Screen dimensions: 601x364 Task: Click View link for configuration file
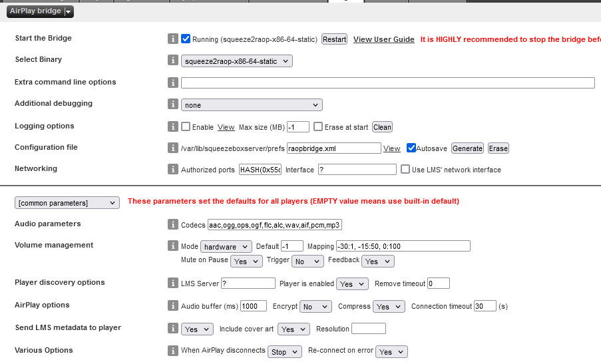392,148
